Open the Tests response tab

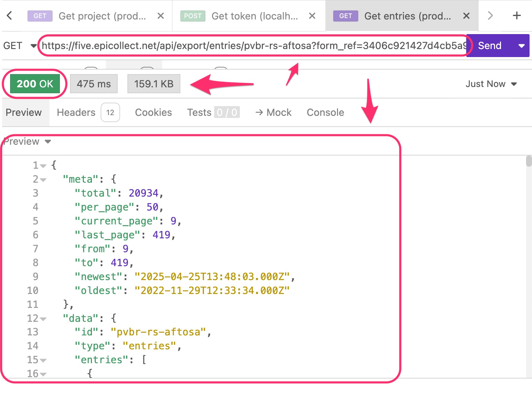coord(199,112)
